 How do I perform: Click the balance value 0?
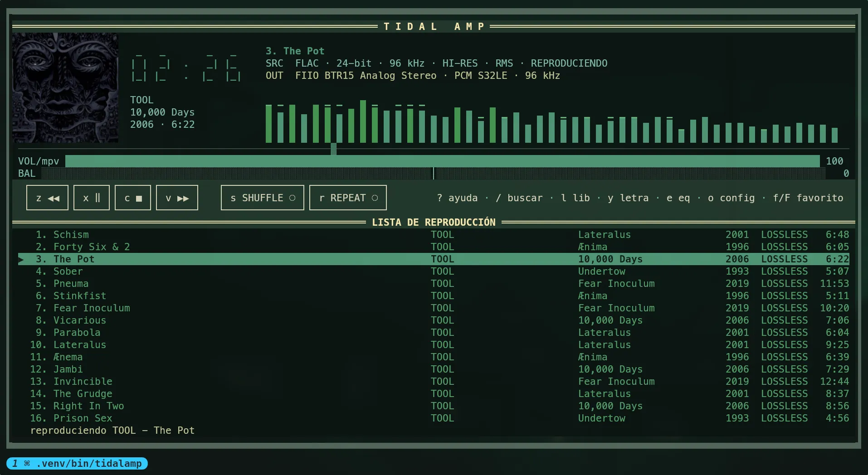pyautogui.click(x=846, y=173)
